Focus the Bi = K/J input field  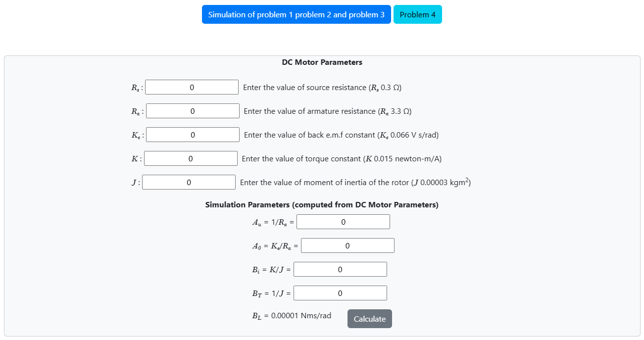point(340,270)
